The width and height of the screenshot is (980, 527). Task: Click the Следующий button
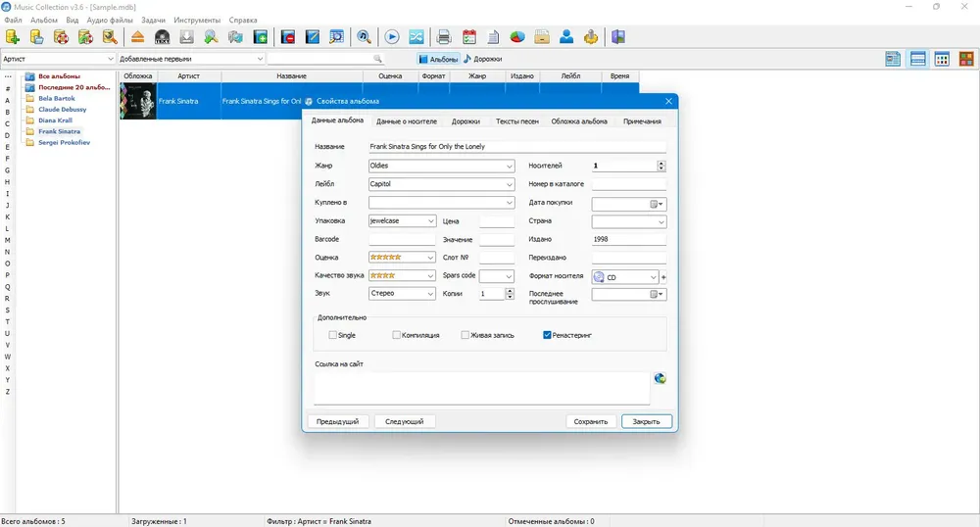[x=405, y=421]
